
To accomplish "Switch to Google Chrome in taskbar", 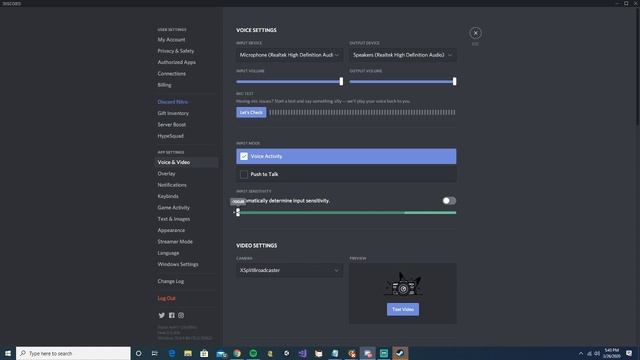I will click(237, 353).
